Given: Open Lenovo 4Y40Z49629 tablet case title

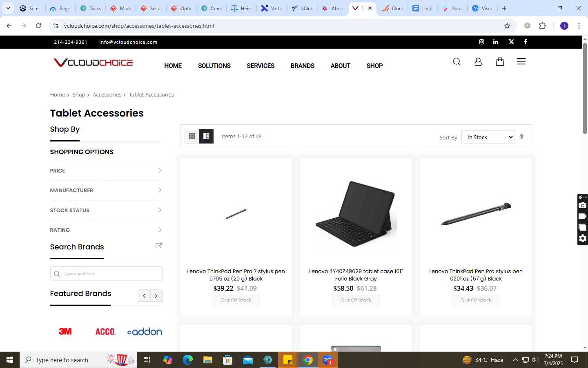Looking at the screenshot, I should point(356,275).
